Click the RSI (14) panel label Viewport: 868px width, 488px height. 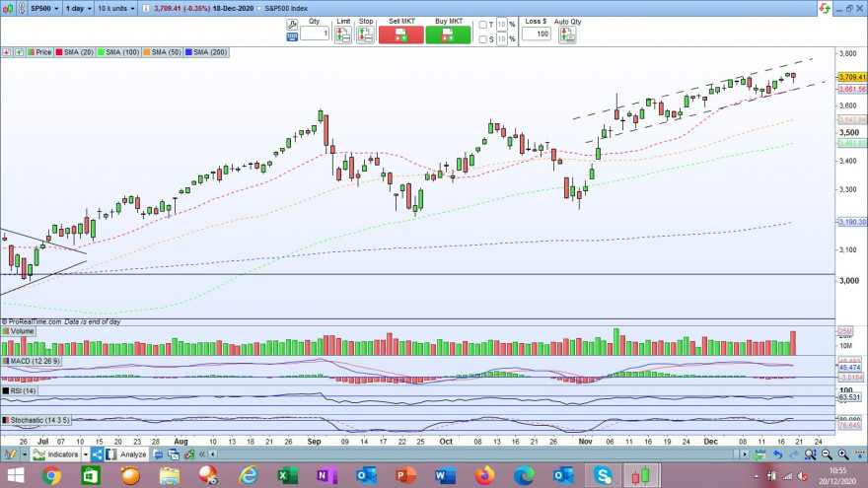coord(20,390)
